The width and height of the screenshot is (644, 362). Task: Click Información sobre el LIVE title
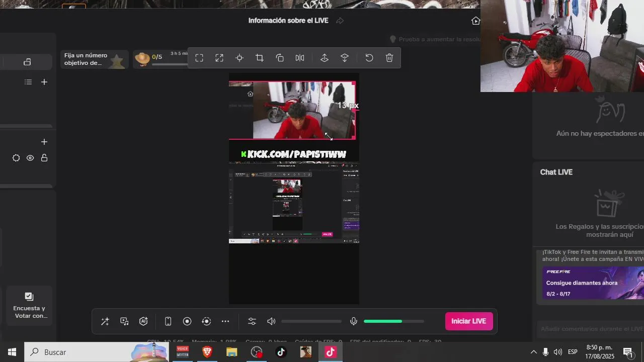tap(288, 21)
